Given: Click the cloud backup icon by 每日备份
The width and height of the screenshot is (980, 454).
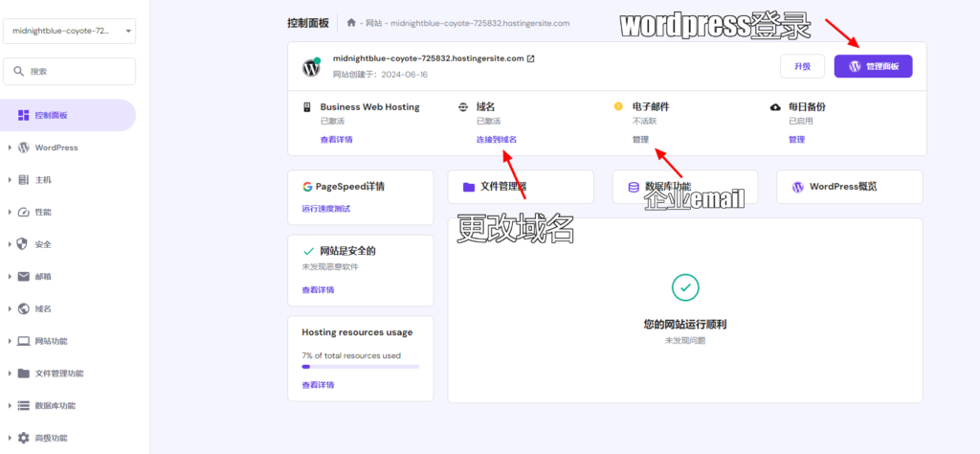Looking at the screenshot, I should 775,107.
